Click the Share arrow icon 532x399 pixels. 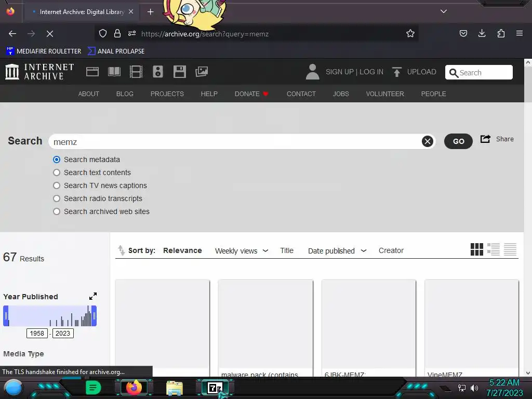pos(486,139)
